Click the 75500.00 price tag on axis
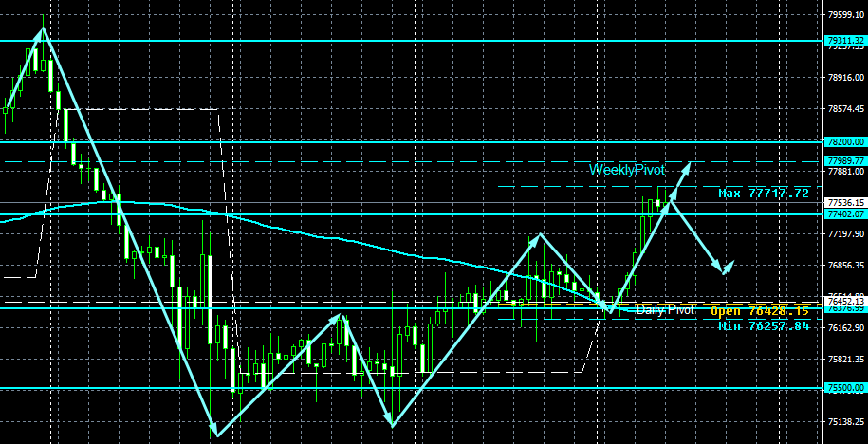The width and height of the screenshot is (868, 444). pos(845,388)
